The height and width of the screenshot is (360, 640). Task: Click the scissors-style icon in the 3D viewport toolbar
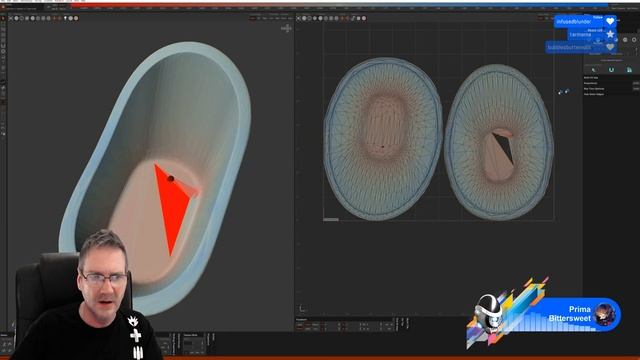click(11, 18)
